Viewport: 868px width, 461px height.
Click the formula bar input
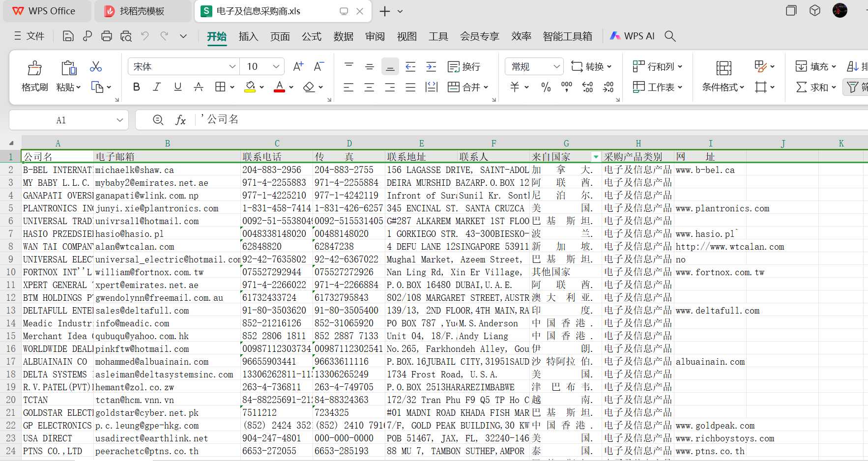click(x=531, y=119)
